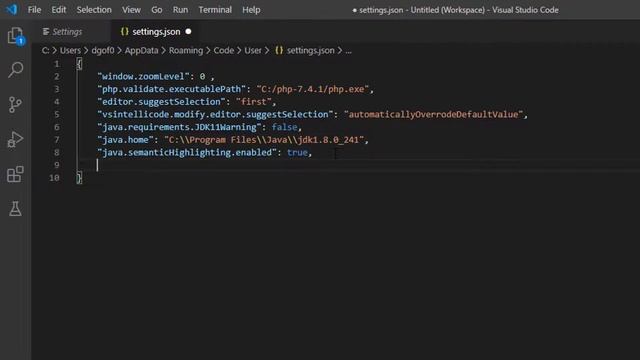Select C: in the breadcrumb
This screenshot has width=640, height=360.
click(45, 51)
